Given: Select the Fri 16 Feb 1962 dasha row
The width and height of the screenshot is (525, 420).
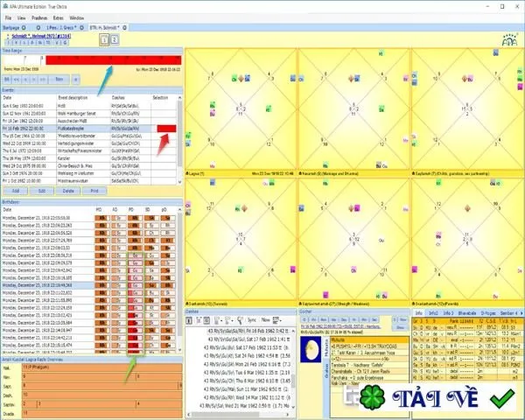Looking at the screenshot, I should point(249,332).
